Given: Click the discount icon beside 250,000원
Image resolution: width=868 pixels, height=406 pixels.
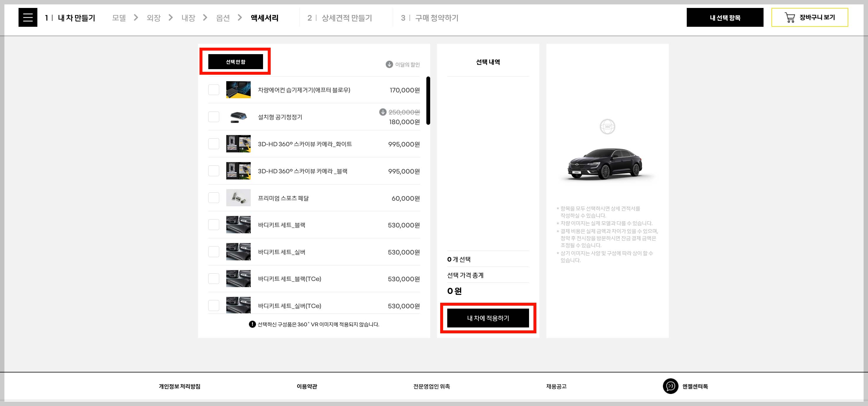Looking at the screenshot, I should coord(383,112).
